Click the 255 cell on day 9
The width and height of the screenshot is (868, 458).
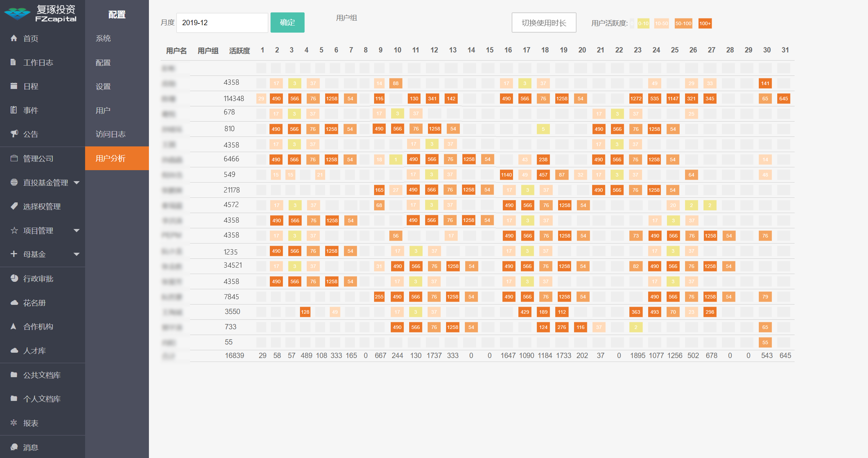[379, 297]
